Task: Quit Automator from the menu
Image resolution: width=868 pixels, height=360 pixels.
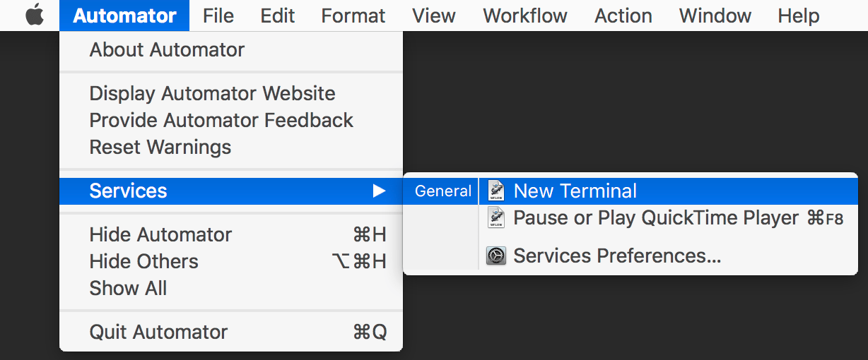Action: [158, 332]
